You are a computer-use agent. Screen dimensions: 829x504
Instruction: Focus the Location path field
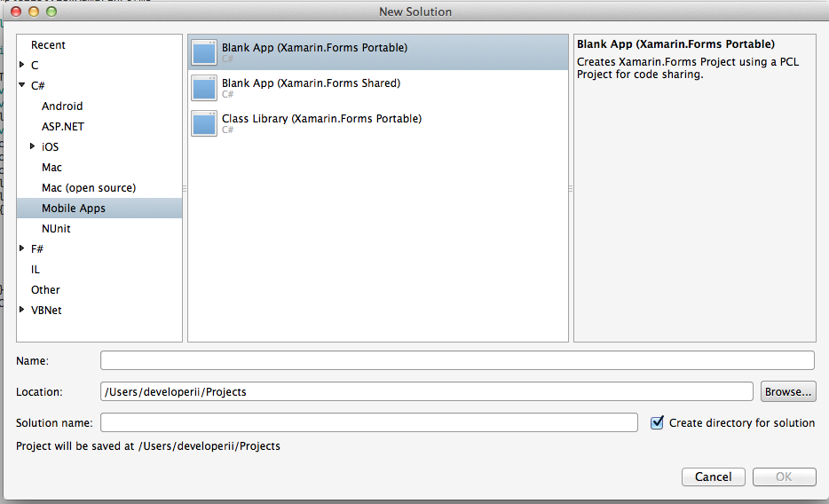[427, 391]
